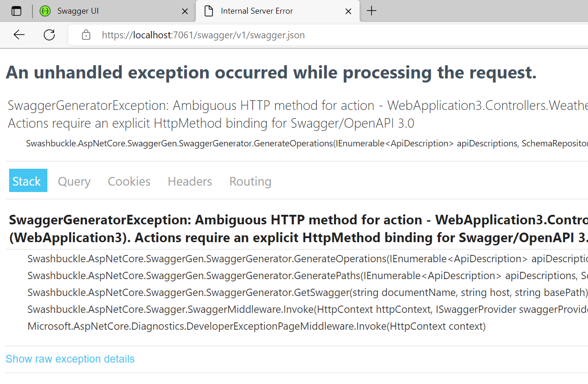
Task: Open the Cookies tab
Action: click(129, 181)
